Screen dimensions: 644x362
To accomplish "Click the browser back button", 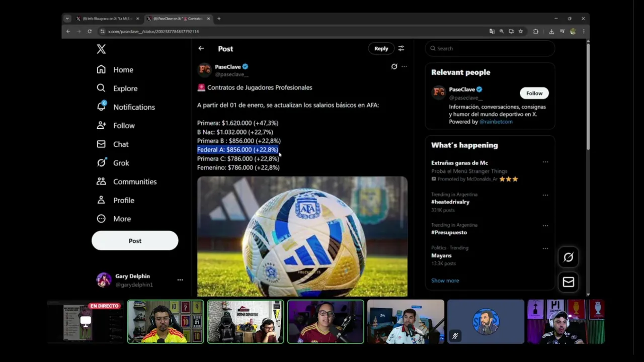I will click(68, 31).
